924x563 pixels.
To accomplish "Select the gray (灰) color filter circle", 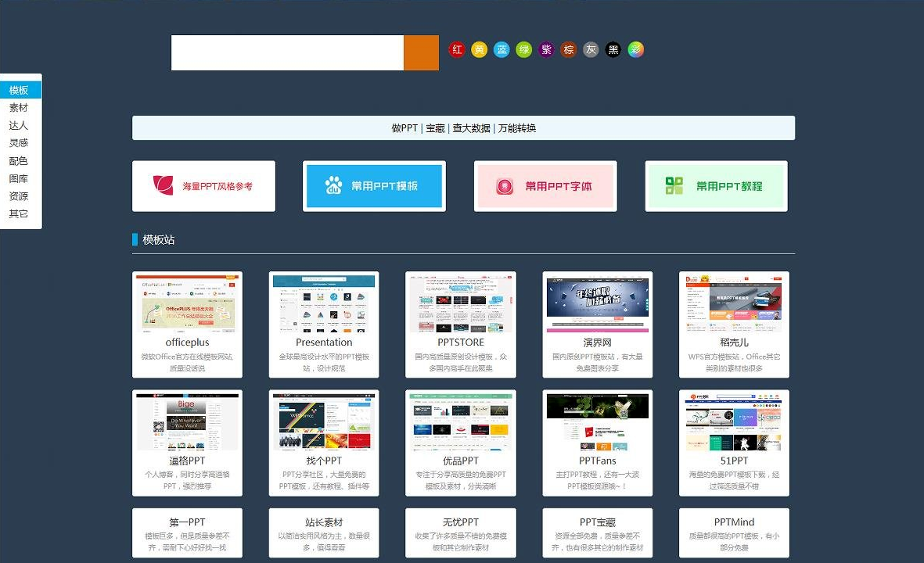I will (x=591, y=49).
